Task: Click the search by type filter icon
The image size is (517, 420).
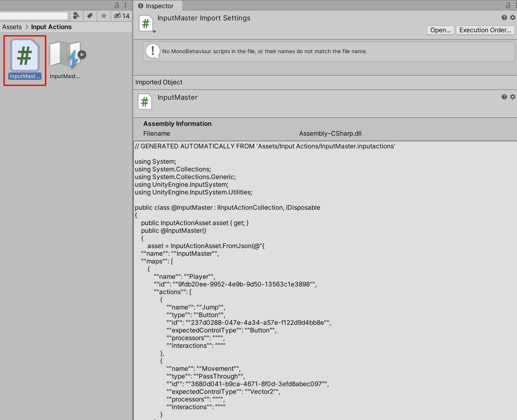Action: coord(76,16)
